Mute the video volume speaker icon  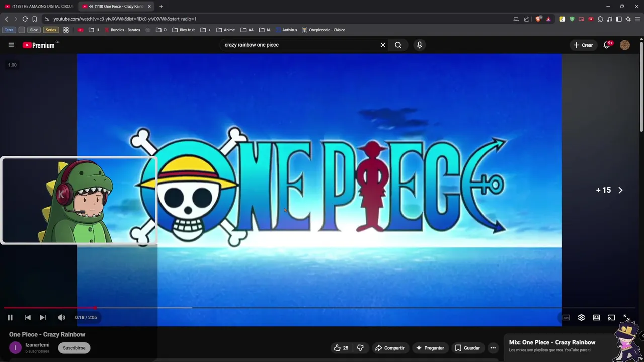61,317
